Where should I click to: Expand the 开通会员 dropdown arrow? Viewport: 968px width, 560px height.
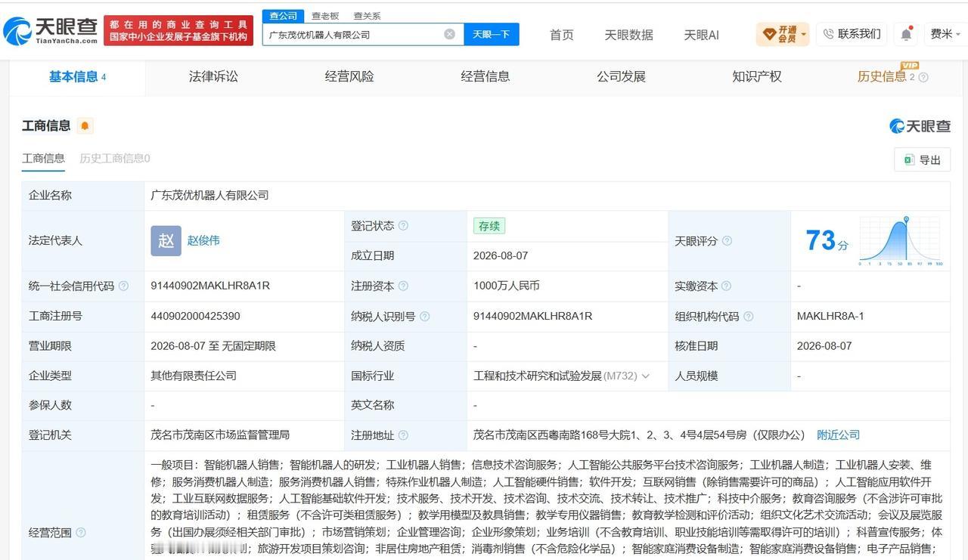tap(803, 34)
